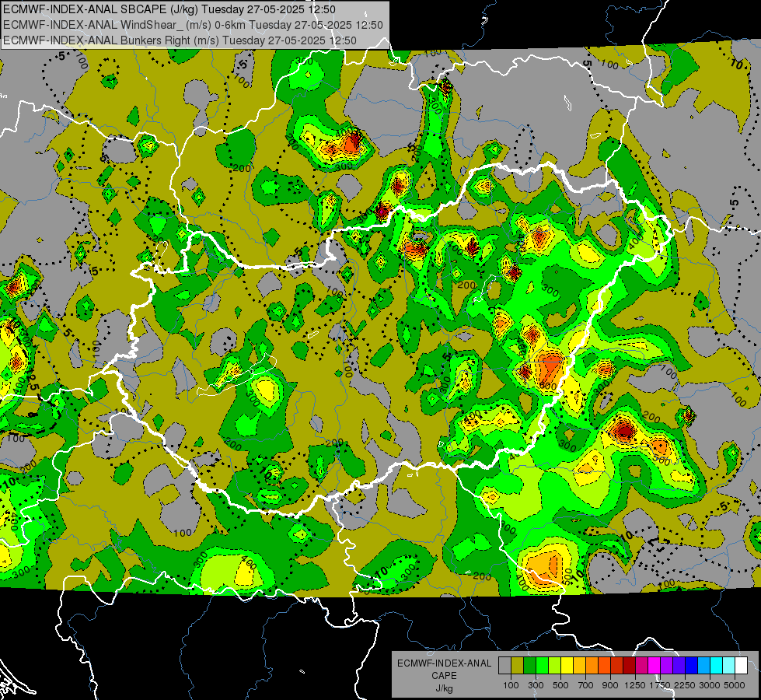
Task: Click the CAPE label in legend
Action: (x=444, y=676)
